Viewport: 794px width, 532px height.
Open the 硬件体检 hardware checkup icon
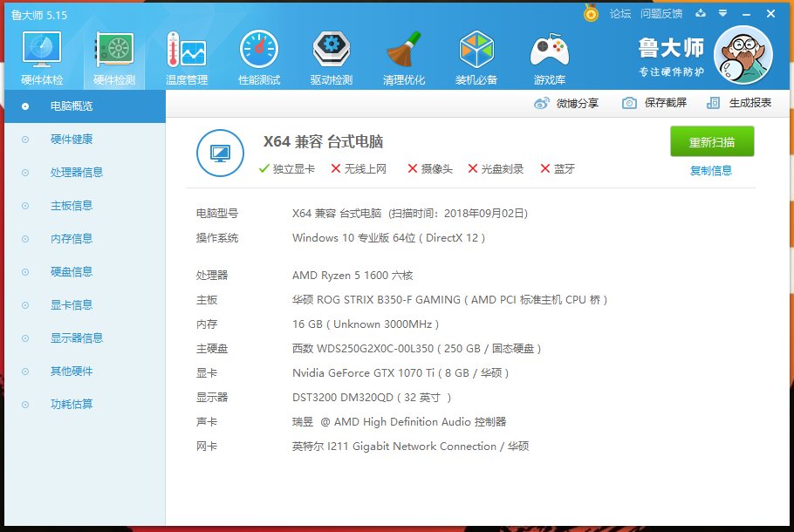(x=41, y=52)
